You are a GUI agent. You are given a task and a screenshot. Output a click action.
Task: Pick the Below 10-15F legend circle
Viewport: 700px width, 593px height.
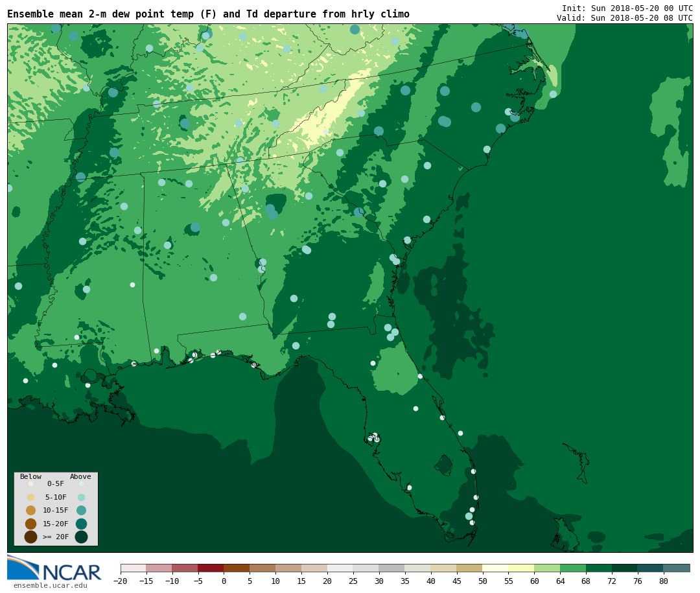31,510
